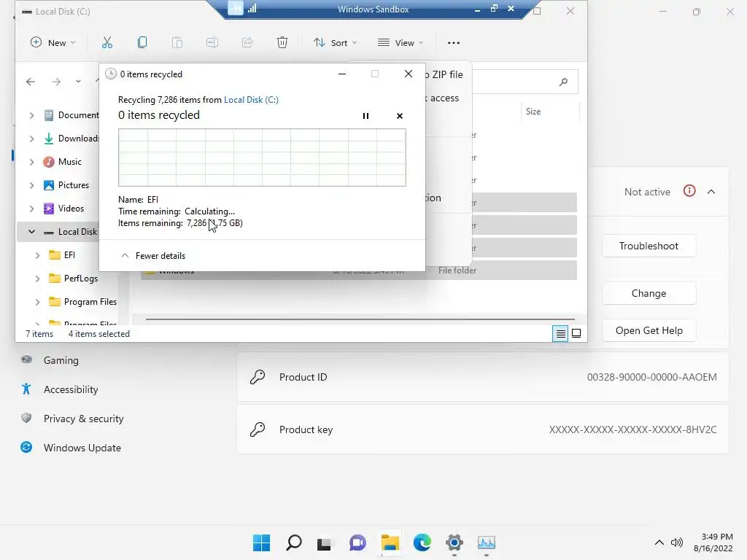Expand the PerfLogs folder node
The image size is (747, 560).
37,278
